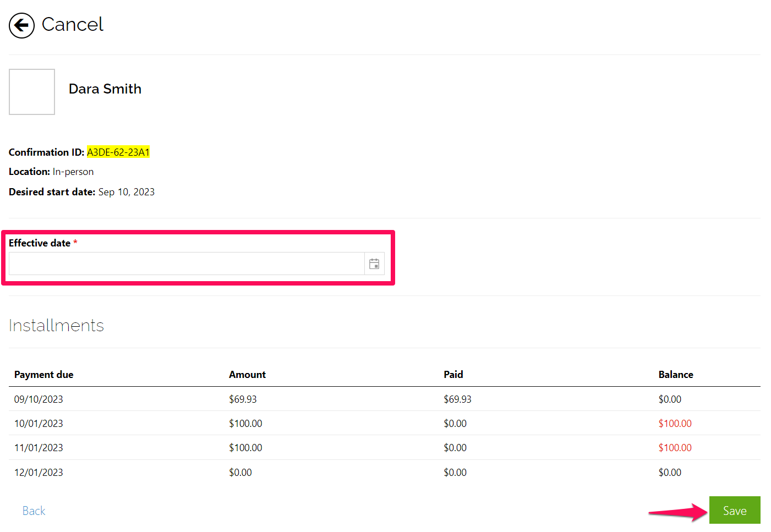
Task: Click the $69.93 paid value in 09/10/2023 row
Action: click(x=457, y=399)
